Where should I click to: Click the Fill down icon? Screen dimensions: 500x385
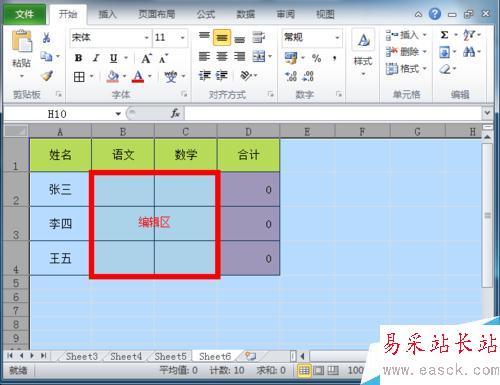click(x=444, y=52)
